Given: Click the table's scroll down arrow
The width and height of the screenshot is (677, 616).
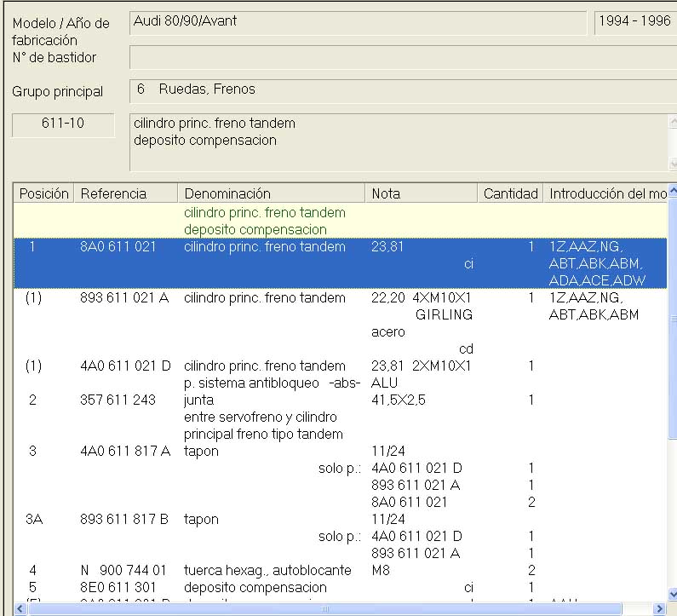Looking at the screenshot, I should (x=673, y=594).
